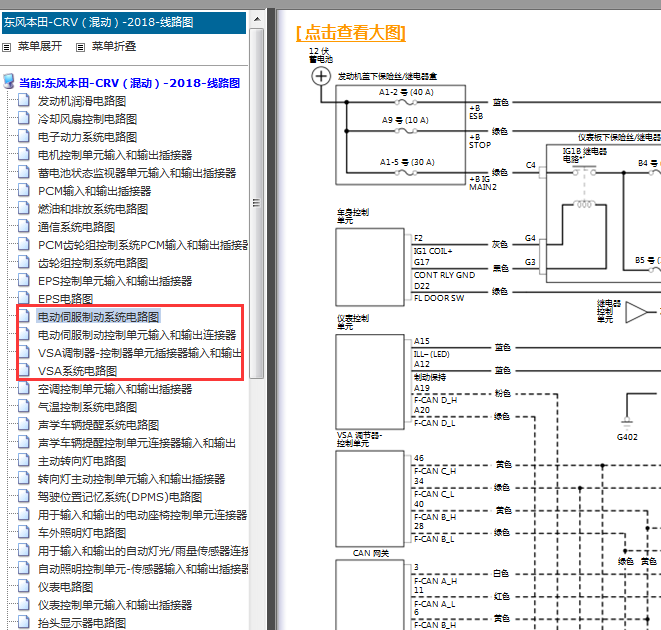Open 空调控制单元输入和输出插接器
Viewport: 661px width, 630px height.
[115, 389]
